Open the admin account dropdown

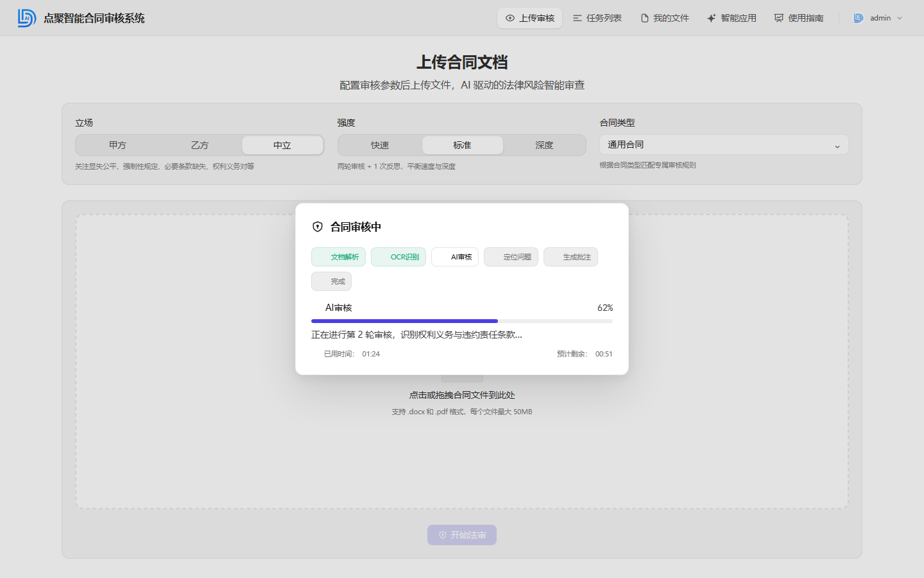pos(878,18)
